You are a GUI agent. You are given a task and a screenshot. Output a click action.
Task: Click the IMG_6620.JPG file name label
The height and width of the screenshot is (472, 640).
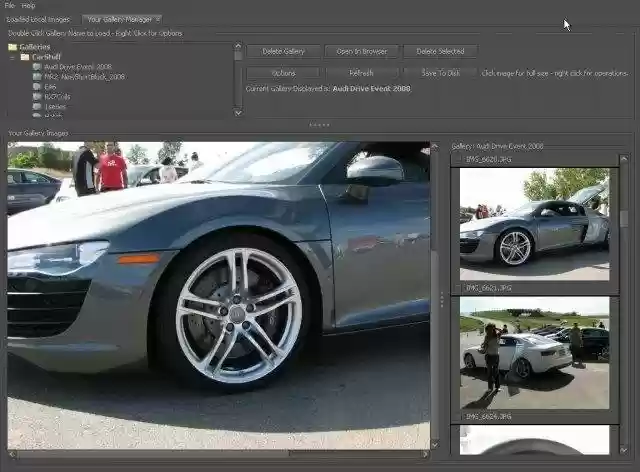[x=489, y=159]
